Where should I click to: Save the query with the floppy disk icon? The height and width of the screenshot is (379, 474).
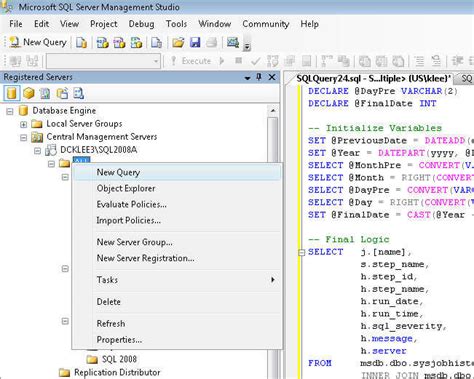pos(195,42)
